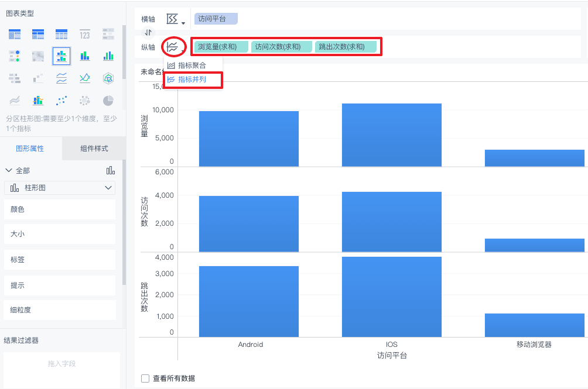This screenshot has width=588, height=389.
Task: Click the 拖入字段 result filter area
Action: pyautogui.click(x=62, y=370)
